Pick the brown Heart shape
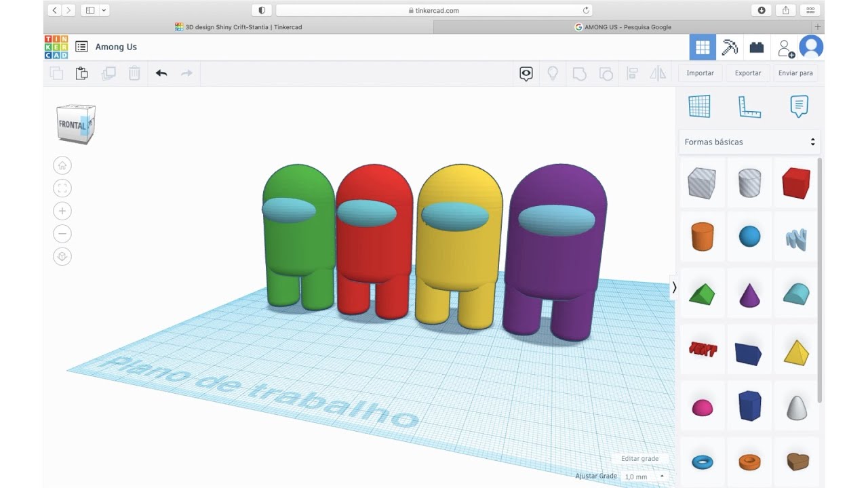The image size is (868, 488). click(x=797, y=462)
